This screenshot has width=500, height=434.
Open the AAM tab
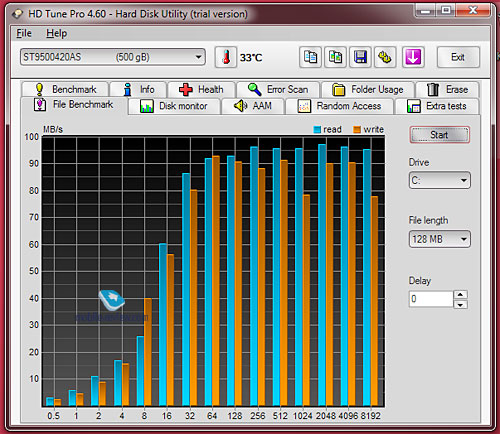point(253,106)
